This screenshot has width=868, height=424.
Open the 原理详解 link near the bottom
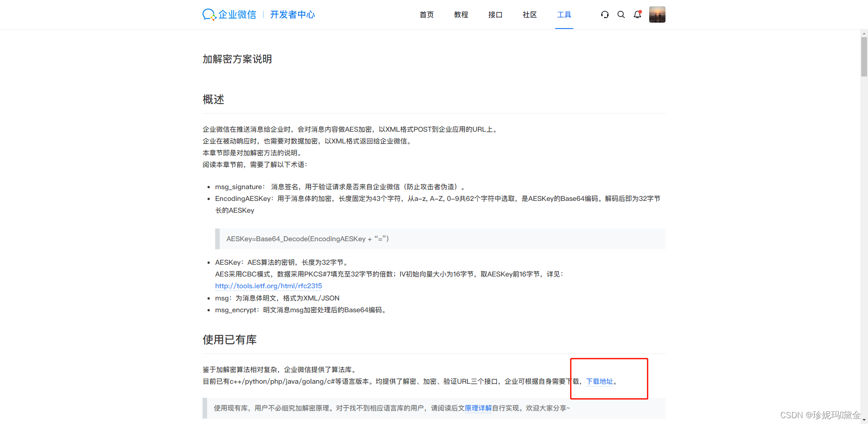pyautogui.click(x=478, y=408)
